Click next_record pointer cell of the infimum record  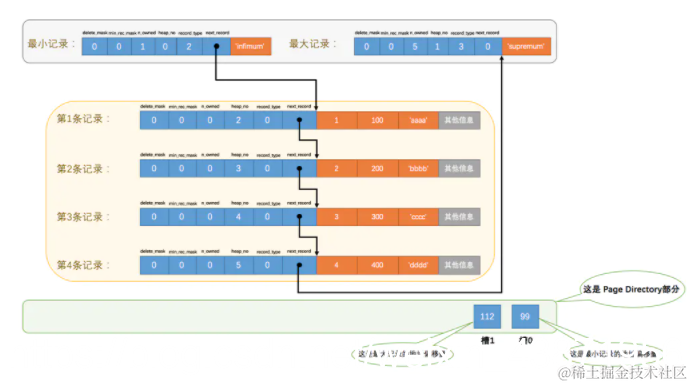pyautogui.click(x=217, y=46)
